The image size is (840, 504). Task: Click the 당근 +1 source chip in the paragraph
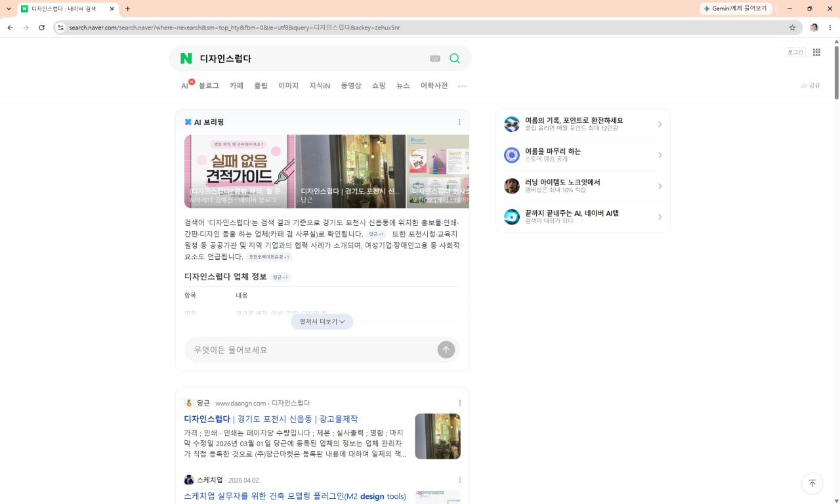click(x=377, y=234)
